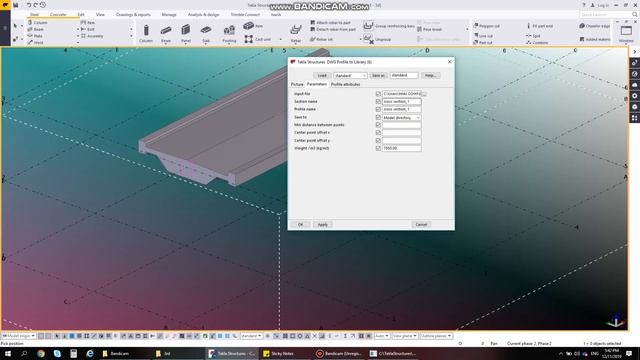Expand the Cast unit dropdown arrow
This screenshot has width=640, height=360.
click(x=280, y=40)
